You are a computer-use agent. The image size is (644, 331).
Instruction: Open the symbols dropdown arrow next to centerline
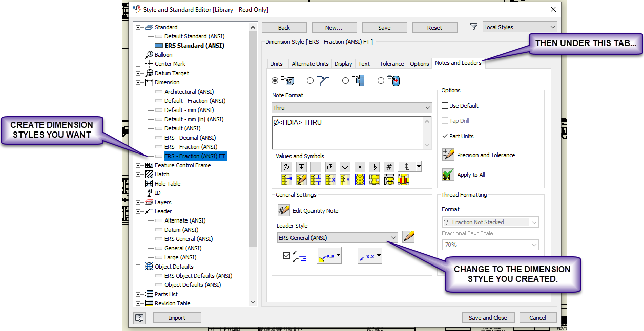(x=419, y=167)
